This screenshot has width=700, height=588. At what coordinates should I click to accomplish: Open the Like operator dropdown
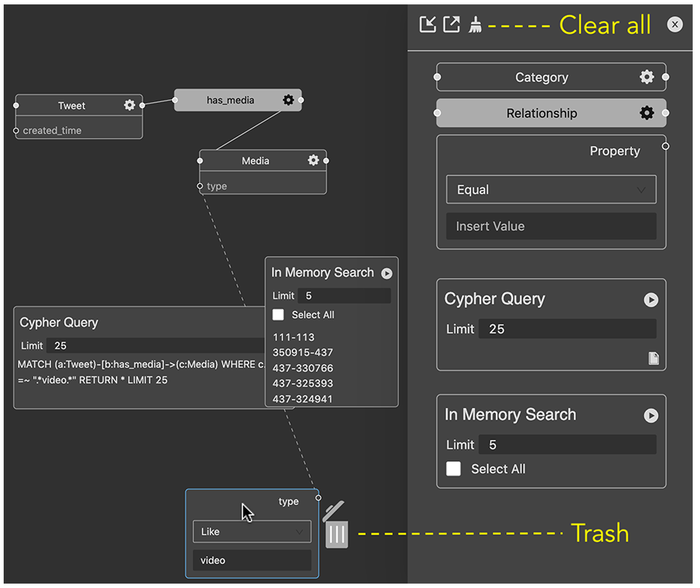pos(252,532)
